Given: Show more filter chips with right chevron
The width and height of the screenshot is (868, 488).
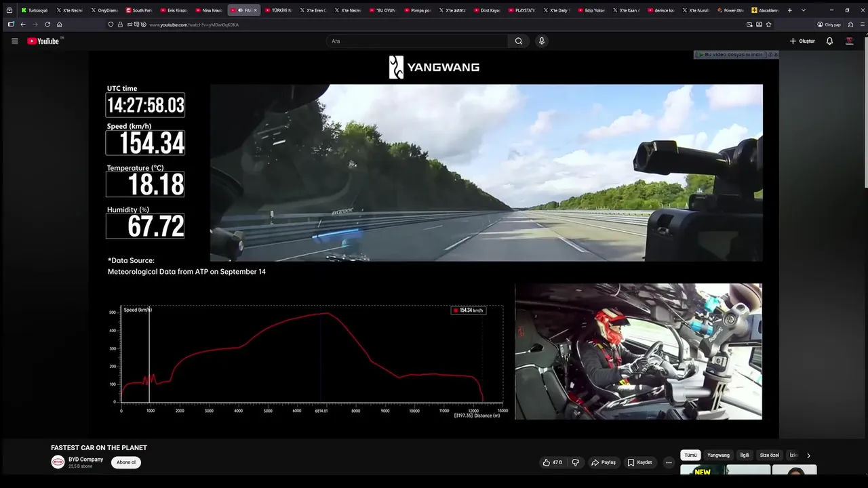Looking at the screenshot, I should [808, 455].
